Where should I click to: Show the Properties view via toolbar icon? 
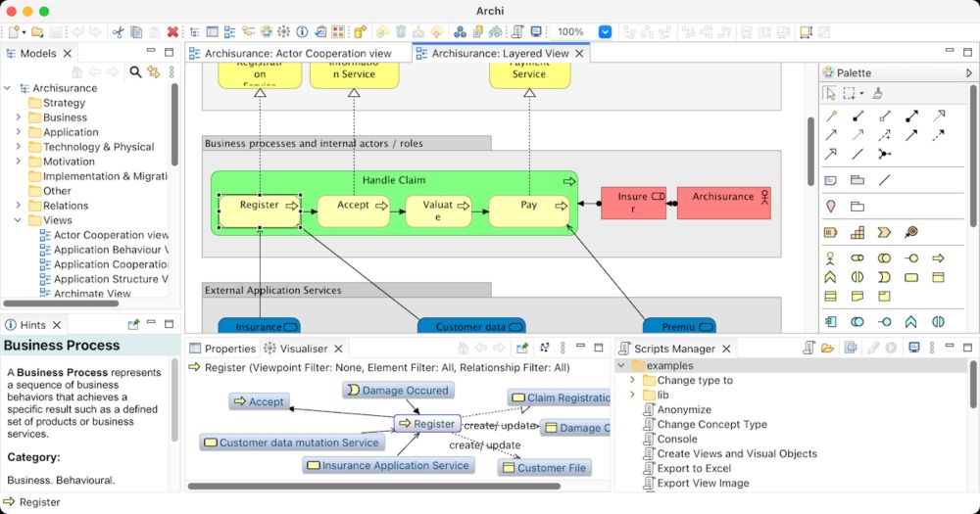pyautogui.click(x=213, y=32)
